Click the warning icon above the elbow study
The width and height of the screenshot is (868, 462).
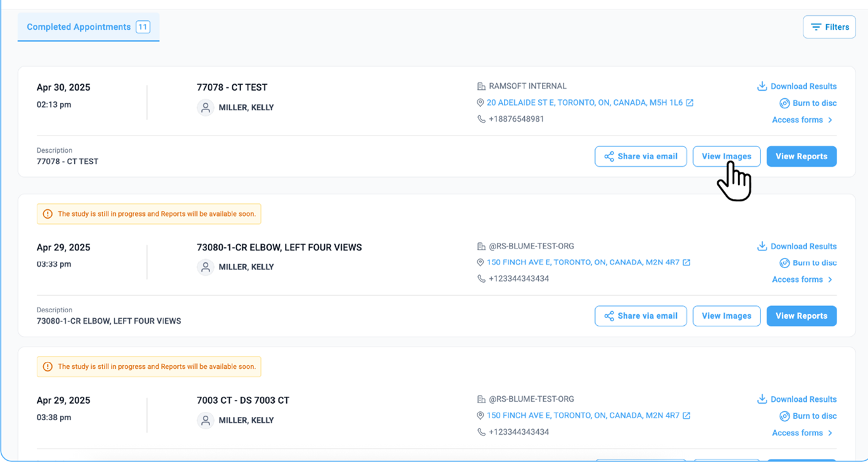[x=47, y=214]
